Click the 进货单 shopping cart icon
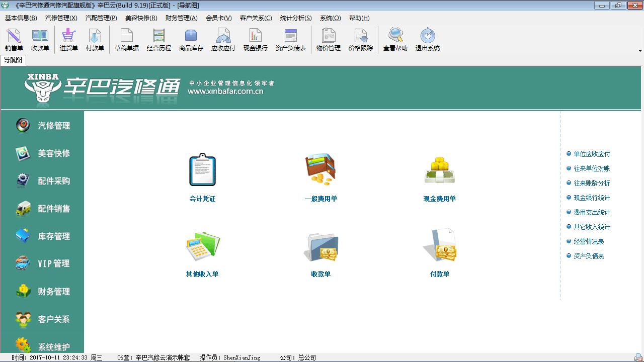This screenshot has height=362, width=644. click(x=69, y=40)
